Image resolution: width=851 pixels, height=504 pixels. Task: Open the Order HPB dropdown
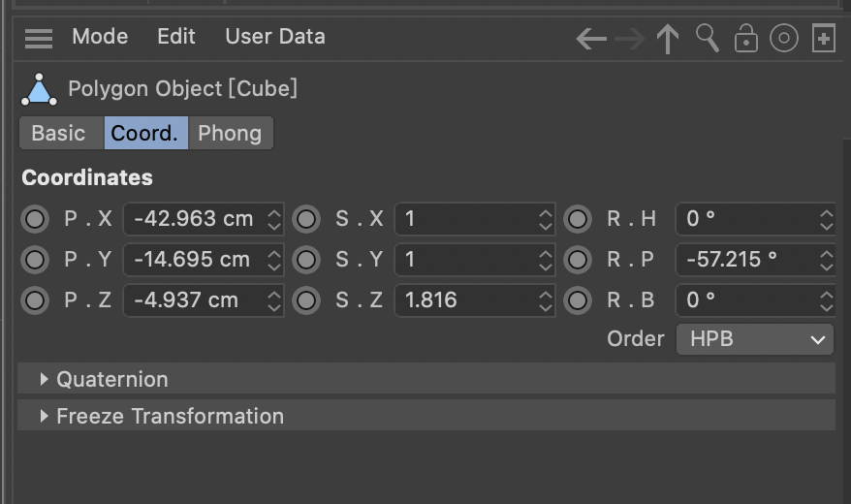point(754,339)
